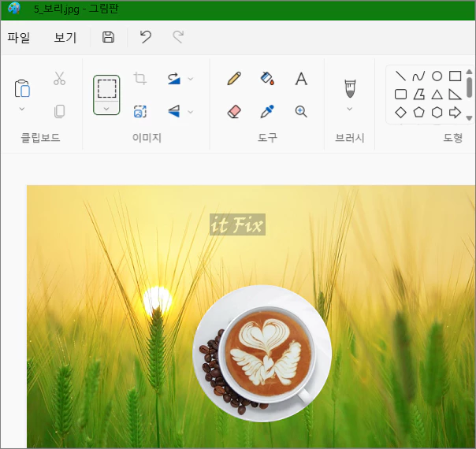Viewport: 476px width, 449px height.
Task: Pick the straight line shape
Action: (x=400, y=76)
